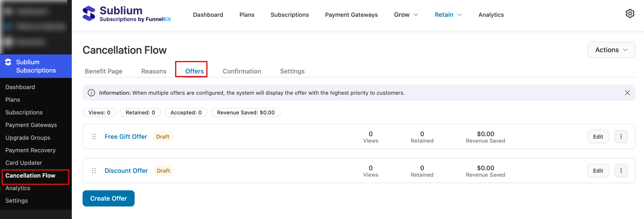Screen dimensions: 644x219
Task: Switch to the Confirmation tab
Action: [x=242, y=71]
